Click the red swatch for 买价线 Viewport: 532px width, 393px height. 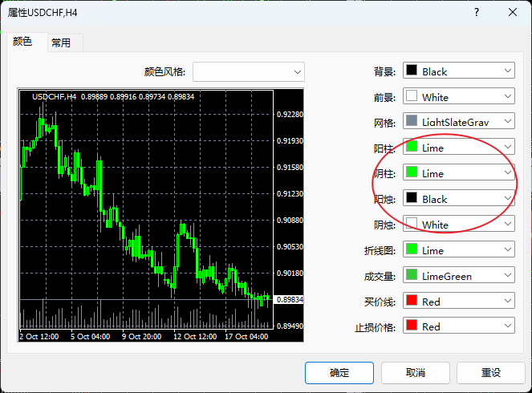412,300
